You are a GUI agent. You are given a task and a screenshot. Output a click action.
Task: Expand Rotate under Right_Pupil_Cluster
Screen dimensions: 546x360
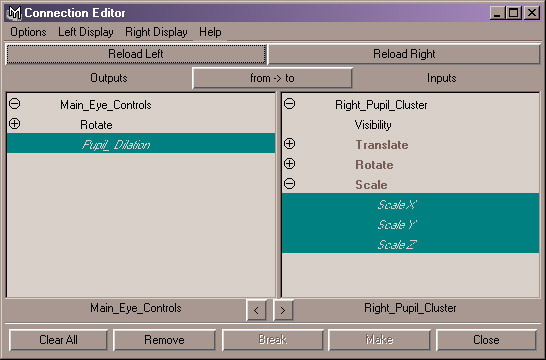[x=290, y=163]
